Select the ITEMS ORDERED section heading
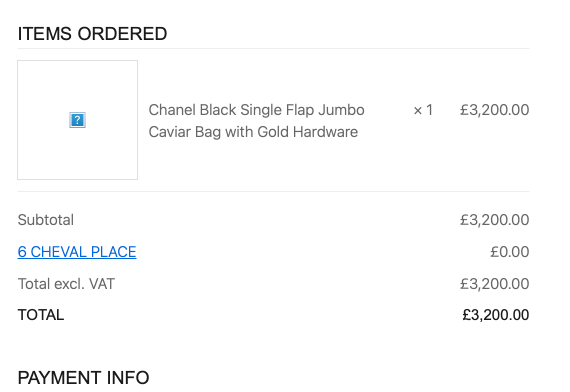This screenshot has width=570, height=392. click(x=92, y=33)
